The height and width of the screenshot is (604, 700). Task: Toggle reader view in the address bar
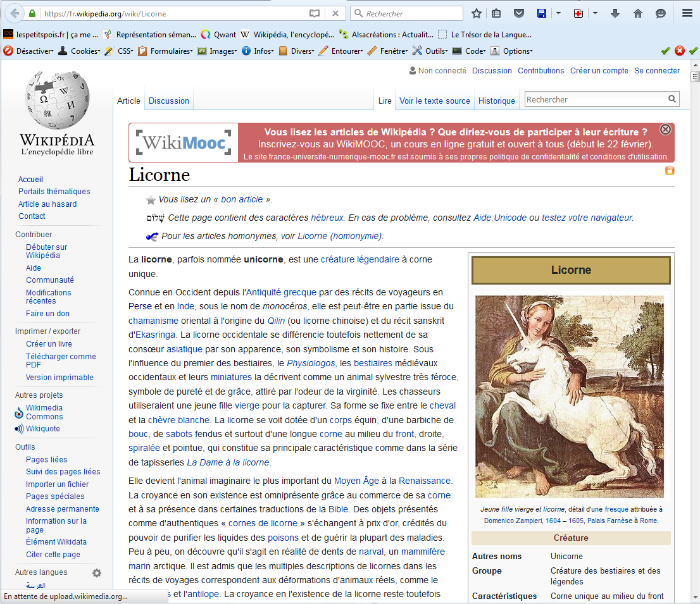point(315,13)
